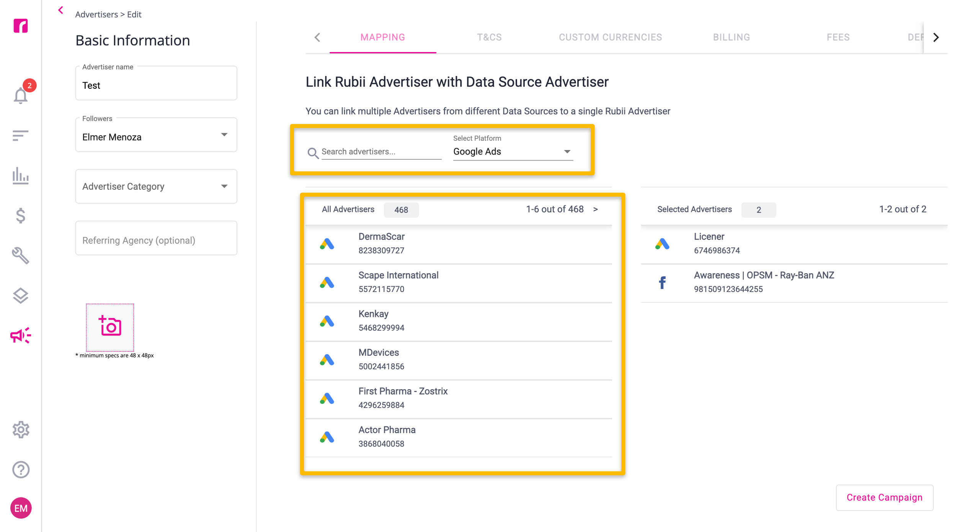
Task: Switch to the Billing tab
Action: pos(731,37)
